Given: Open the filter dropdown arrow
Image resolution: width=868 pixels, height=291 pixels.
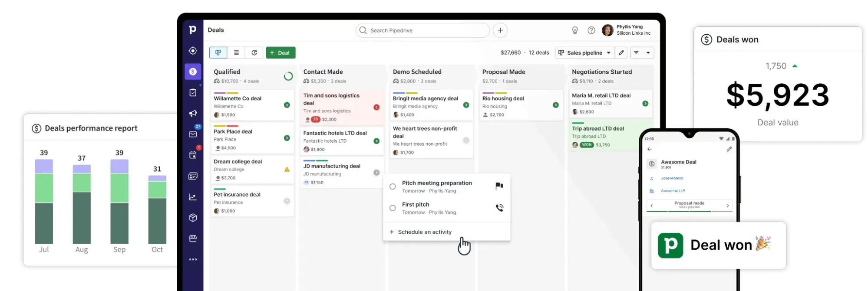Looking at the screenshot, I should pyautogui.click(x=648, y=53).
